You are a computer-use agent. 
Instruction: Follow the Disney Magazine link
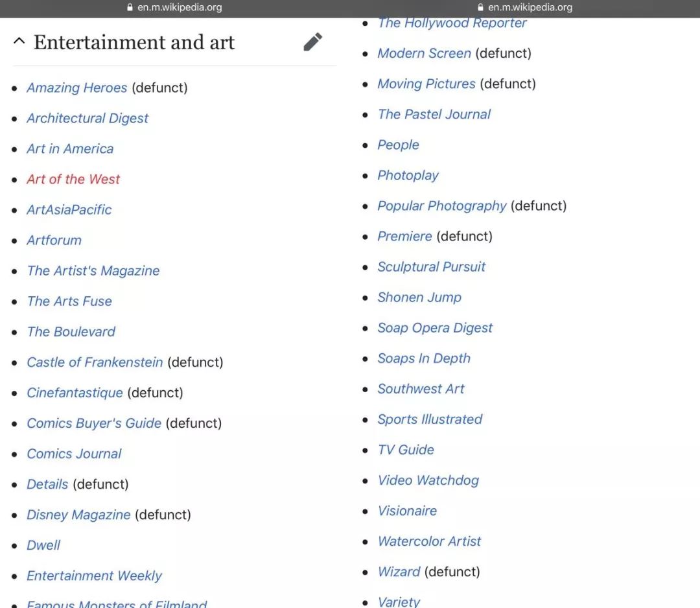click(78, 515)
